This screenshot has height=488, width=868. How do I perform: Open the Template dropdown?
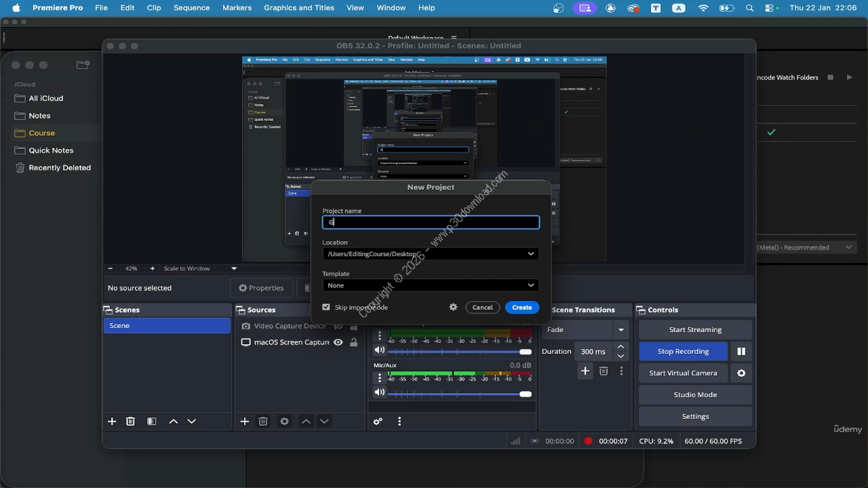pyautogui.click(x=530, y=285)
